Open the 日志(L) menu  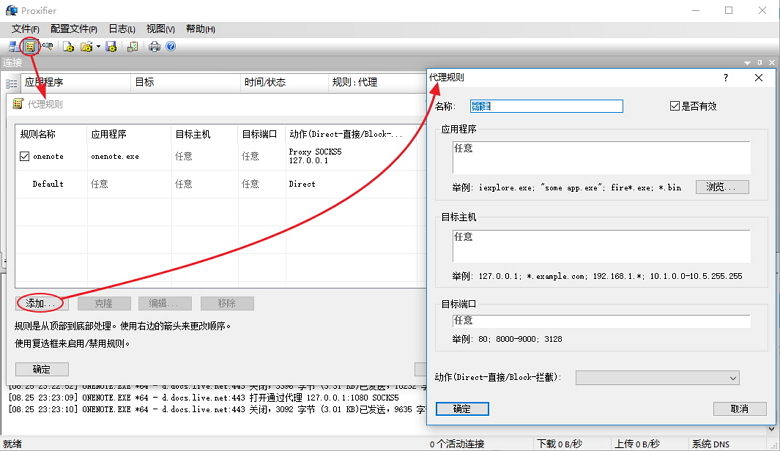coord(122,29)
